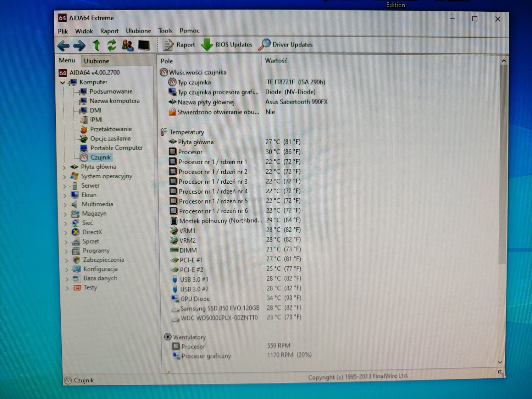The height and width of the screenshot is (399, 532).
Task: Select the Testy category
Action: tap(85, 288)
